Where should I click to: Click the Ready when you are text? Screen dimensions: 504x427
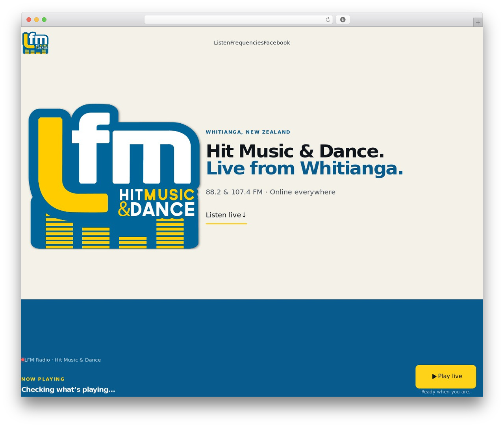pos(446,392)
